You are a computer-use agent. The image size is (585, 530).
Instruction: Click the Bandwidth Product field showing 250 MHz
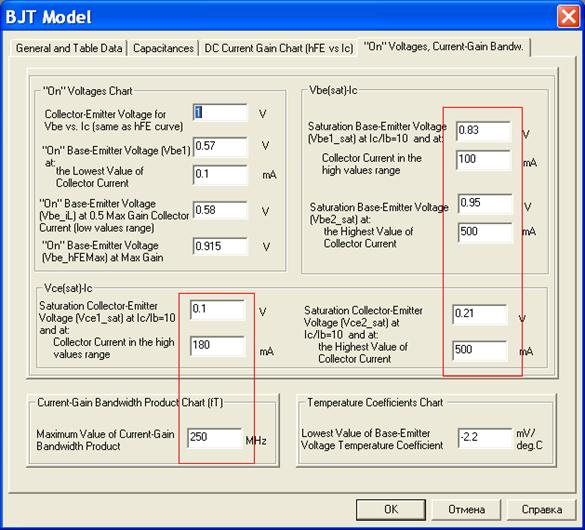(x=215, y=438)
